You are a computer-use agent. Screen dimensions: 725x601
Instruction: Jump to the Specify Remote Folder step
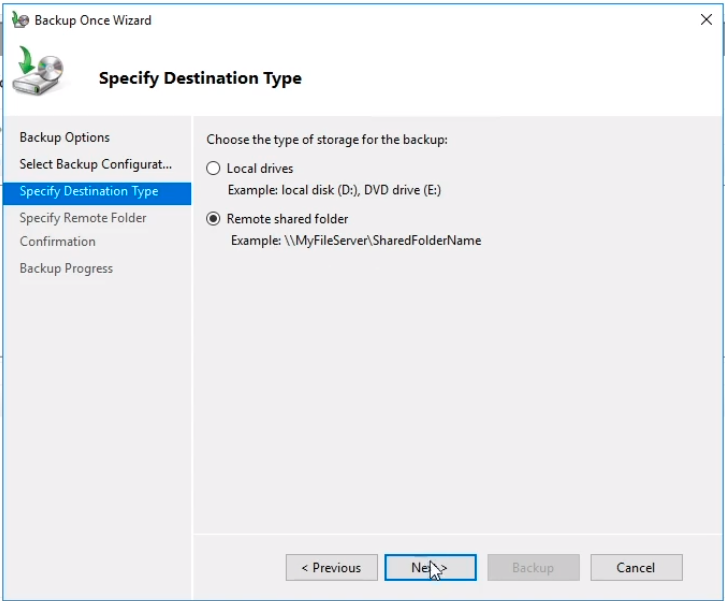83,218
